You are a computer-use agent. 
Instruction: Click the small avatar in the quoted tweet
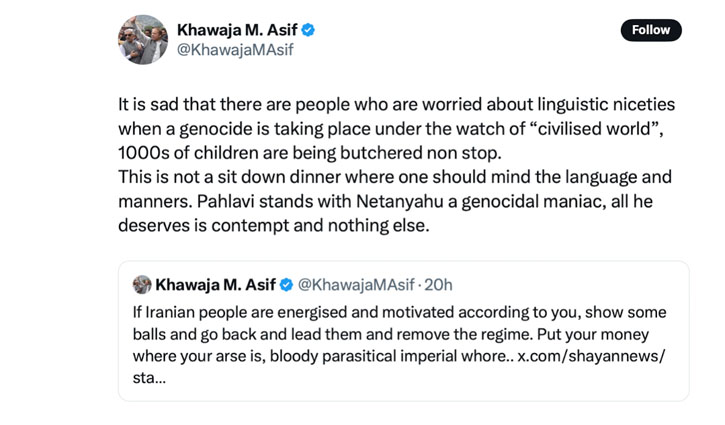[x=142, y=285]
